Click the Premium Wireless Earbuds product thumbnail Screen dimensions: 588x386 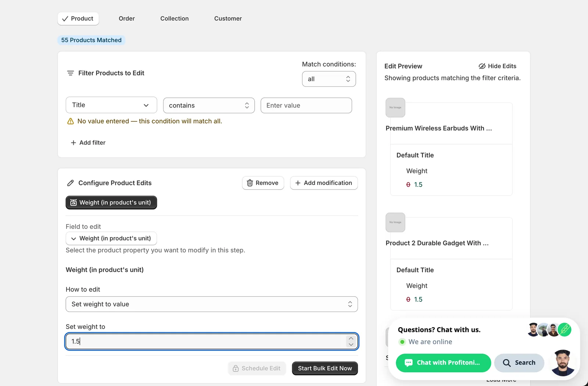click(x=395, y=108)
